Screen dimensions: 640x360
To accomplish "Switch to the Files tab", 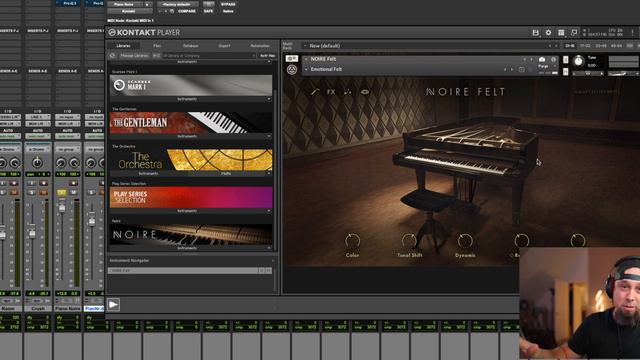I will [157, 46].
